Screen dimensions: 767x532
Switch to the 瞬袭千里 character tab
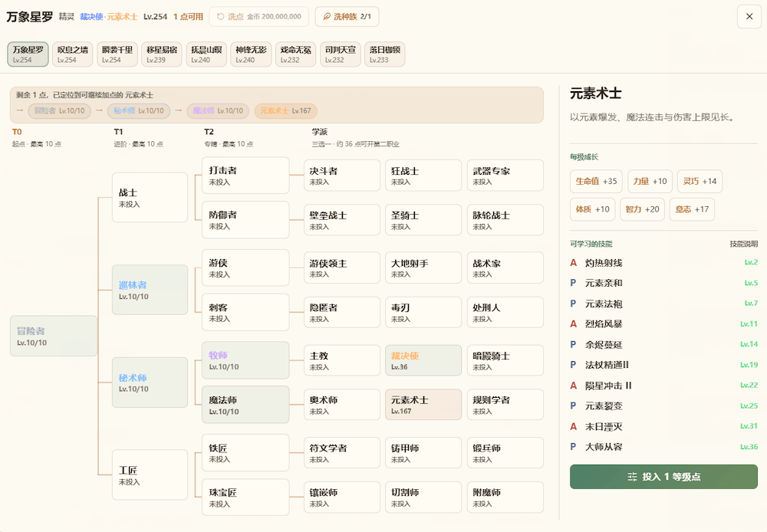pyautogui.click(x=117, y=54)
